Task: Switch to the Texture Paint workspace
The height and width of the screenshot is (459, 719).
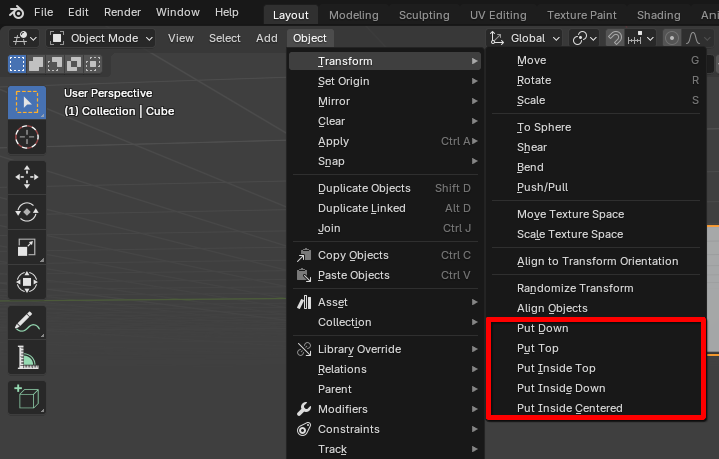Action: coord(581,15)
